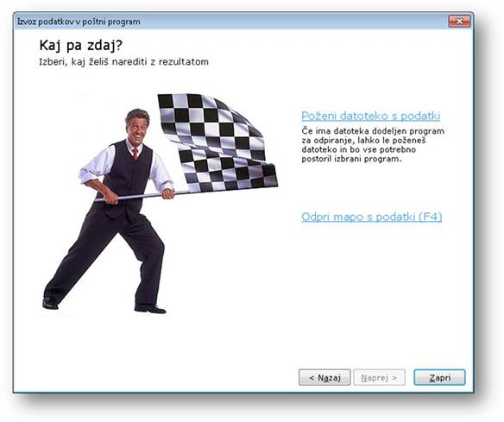Click the description text below "Poženi datoteko"
This screenshot has width=504, height=422.
(x=373, y=145)
